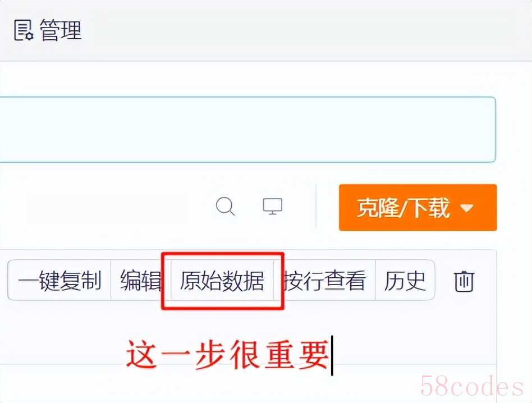Open the 管理 tab label
Viewport: 532px width, 403px height.
coord(61,30)
